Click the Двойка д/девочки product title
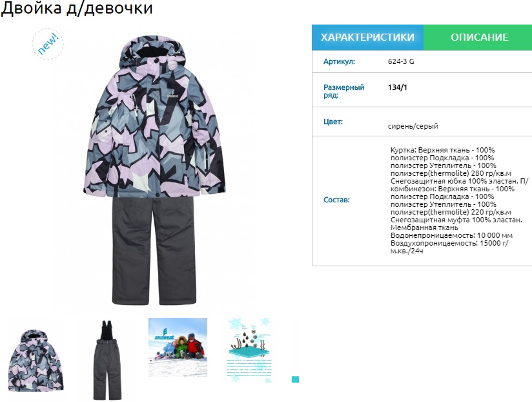 [x=77, y=8]
